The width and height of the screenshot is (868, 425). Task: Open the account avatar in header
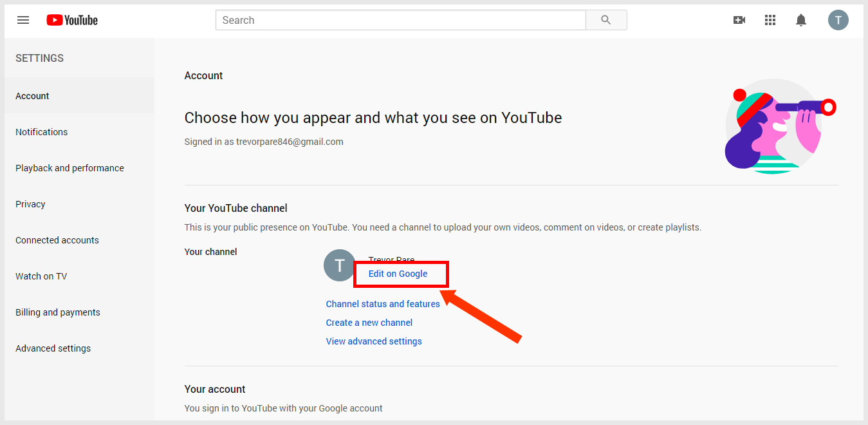point(838,20)
